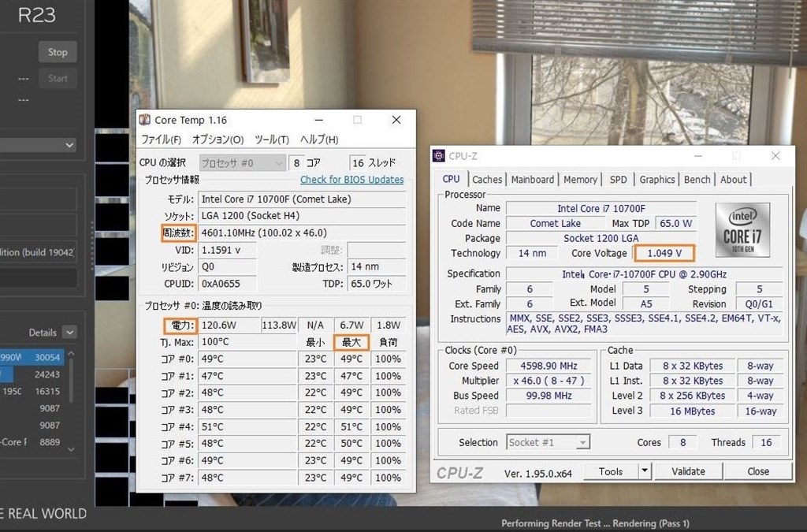Open the ヘルプ(H) menu in Core Temp
Viewport: 807px width, 532px height.
coord(319,140)
